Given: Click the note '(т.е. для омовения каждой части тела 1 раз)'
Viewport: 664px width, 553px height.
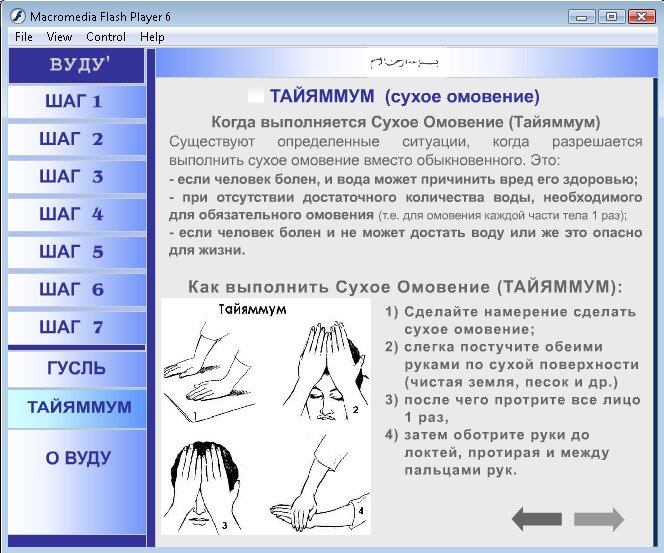Looking at the screenshot, I should click(x=503, y=216).
